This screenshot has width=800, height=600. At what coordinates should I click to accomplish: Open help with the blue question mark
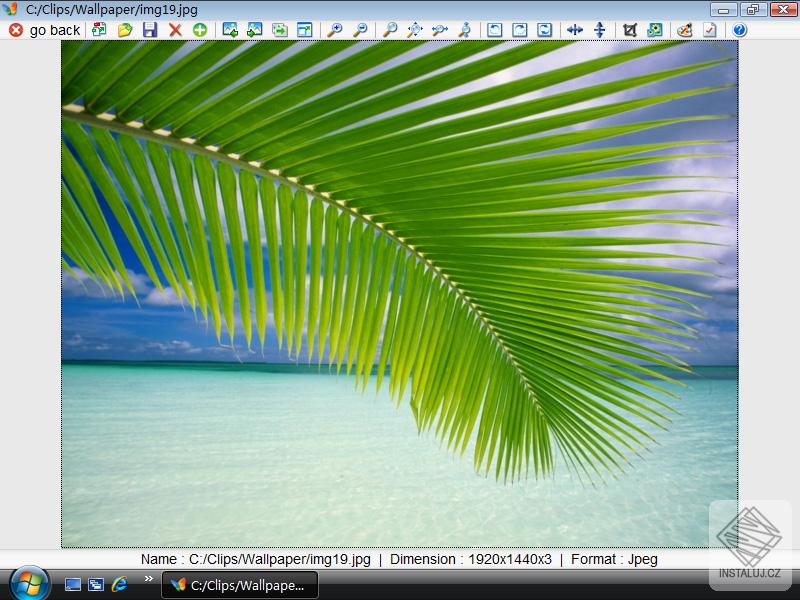pos(740,30)
